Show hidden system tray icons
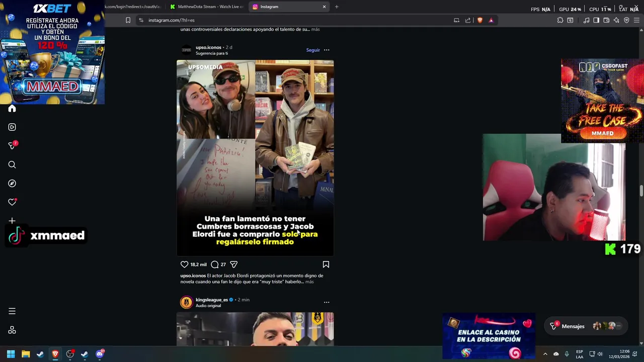This screenshot has height=362, width=644. coord(545,354)
